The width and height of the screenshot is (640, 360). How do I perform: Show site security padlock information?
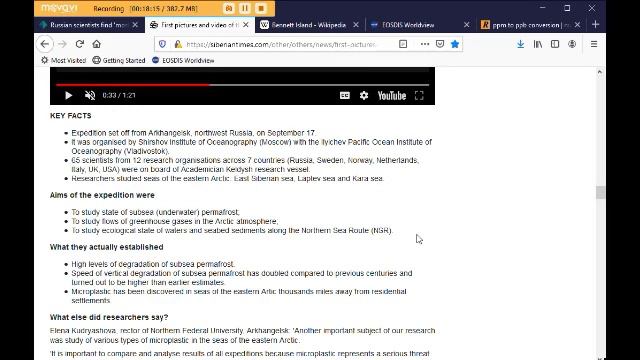pos(178,44)
